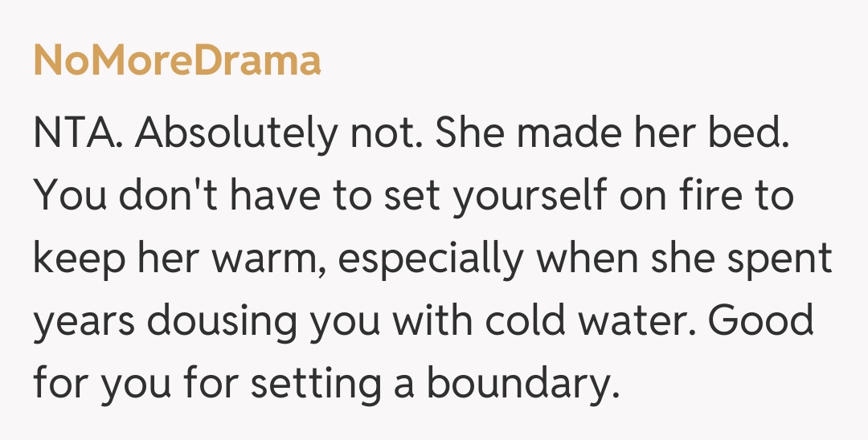Image resolution: width=868 pixels, height=440 pixels.
Task: Click the 'NTA.' verdict text
Action: [78, 134]
